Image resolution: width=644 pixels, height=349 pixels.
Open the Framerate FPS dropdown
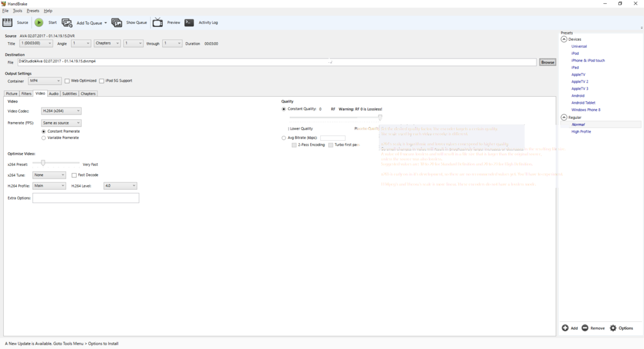(61, 123)
